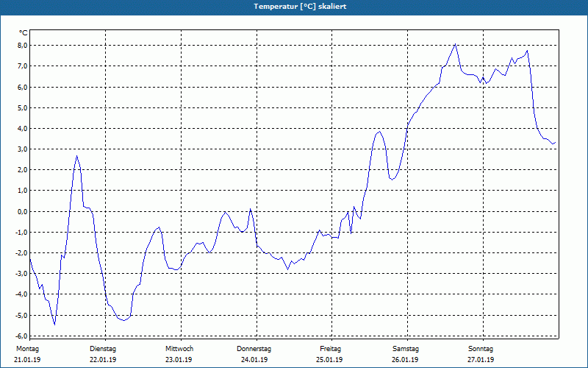Viewport: 588px width, 368px height.
Task: Click the 5,0 y-axis label
Action: point(23,107)
